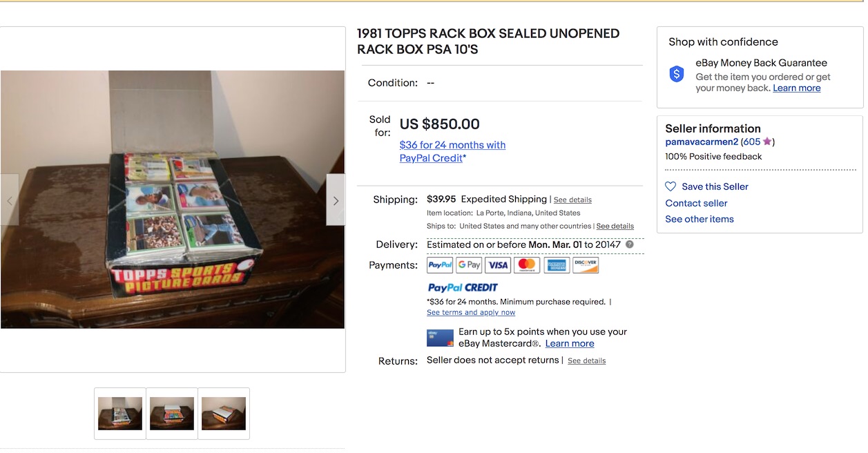The image size is (868, 453).
Task: Click the Visa card icon
Action: (x=498, y=265)
